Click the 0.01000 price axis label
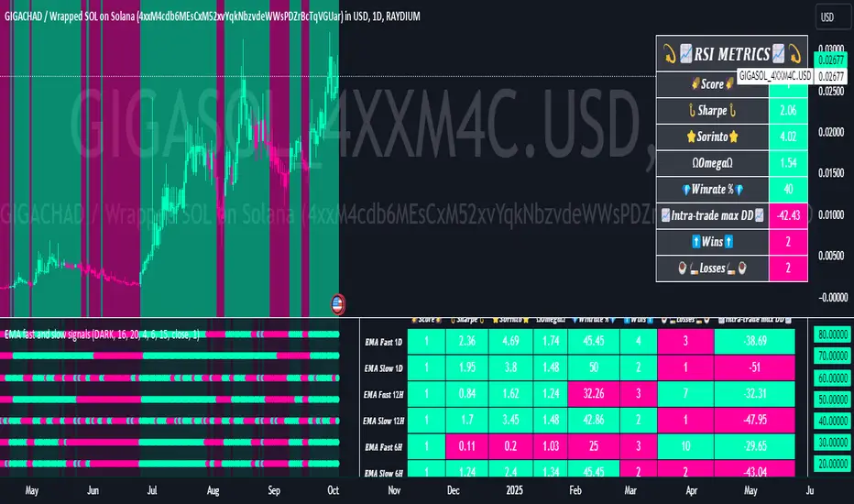Viewport: 854px width, 504px height. (831, 214)
